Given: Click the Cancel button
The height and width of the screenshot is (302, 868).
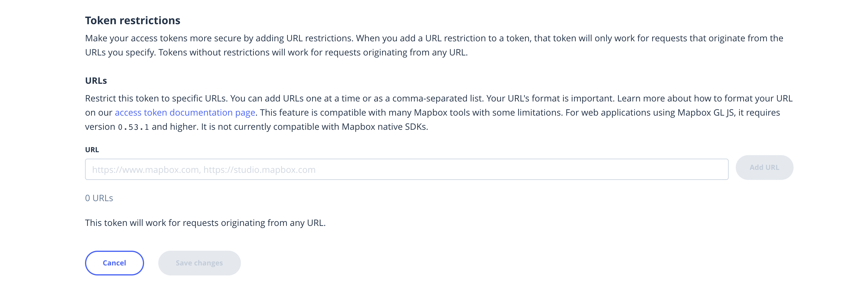Looking at the screenshot, I should point(114,263).
